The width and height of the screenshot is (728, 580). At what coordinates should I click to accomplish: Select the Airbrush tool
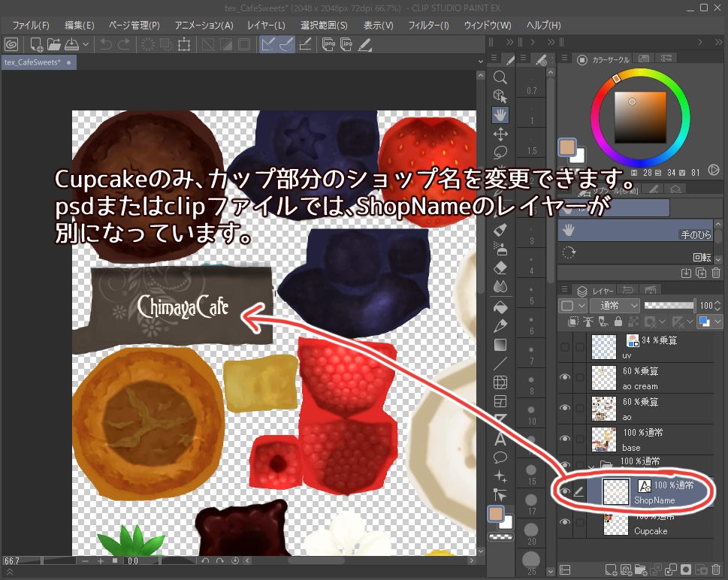pos(500,249)
